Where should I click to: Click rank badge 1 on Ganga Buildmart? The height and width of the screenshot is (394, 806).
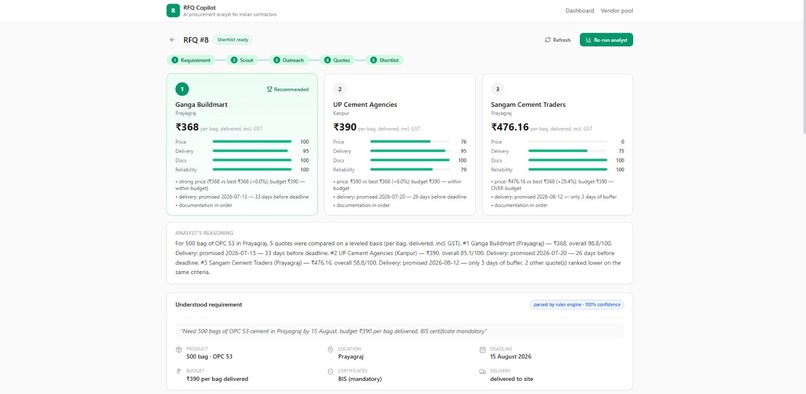coord(182,89)
